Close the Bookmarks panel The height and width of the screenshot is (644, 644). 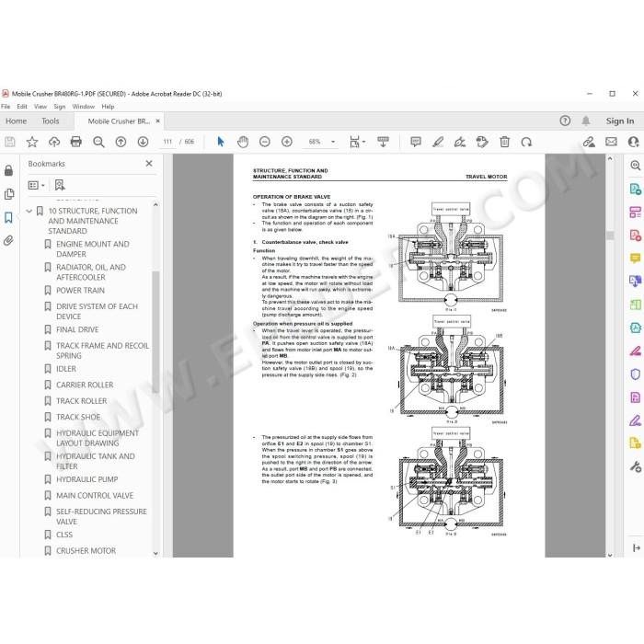click(149, 164)
